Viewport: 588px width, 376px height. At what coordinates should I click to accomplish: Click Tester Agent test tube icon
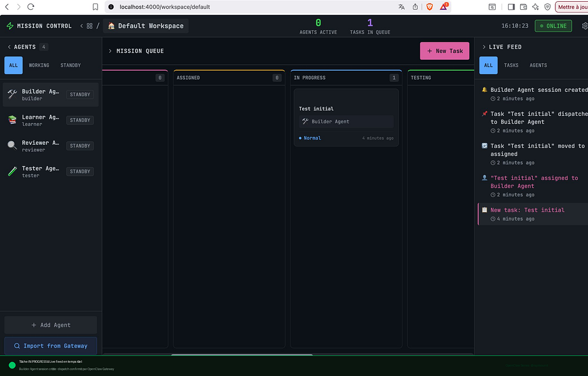pos(13,171)
